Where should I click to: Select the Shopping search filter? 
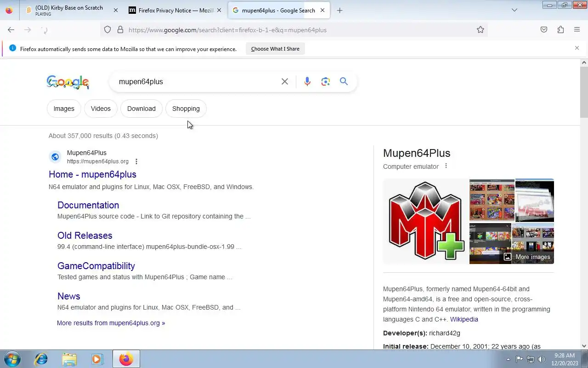tap(186, 109)
